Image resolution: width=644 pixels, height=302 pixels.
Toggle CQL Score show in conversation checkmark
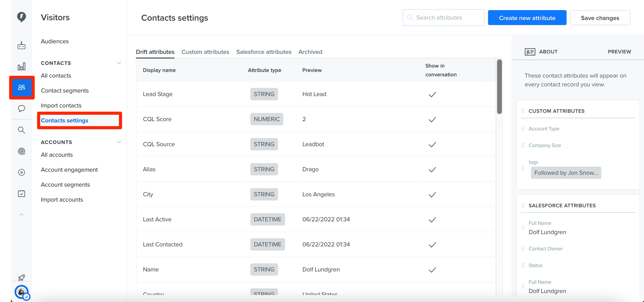point(432,119)
